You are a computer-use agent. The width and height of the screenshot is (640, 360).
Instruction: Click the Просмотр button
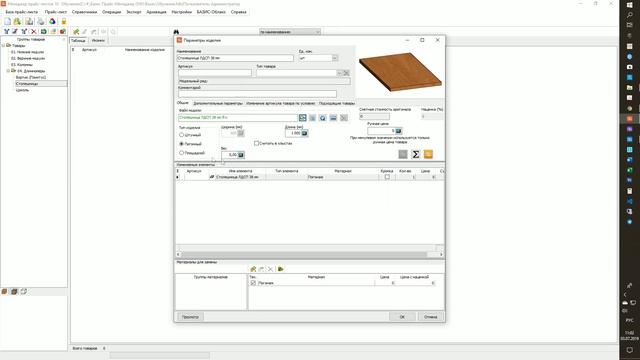tap(190, 317)
